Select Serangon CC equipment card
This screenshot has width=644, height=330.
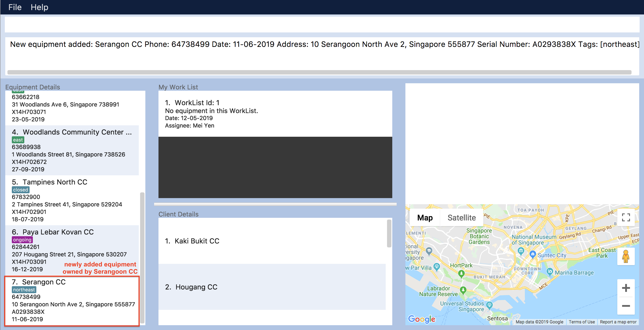[x=72, y=301]
